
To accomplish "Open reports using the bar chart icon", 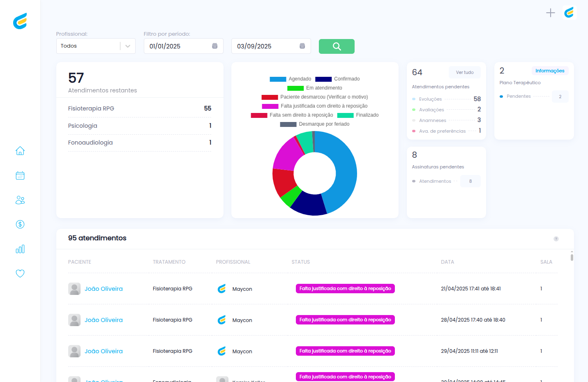I will [x=20, y=249].
